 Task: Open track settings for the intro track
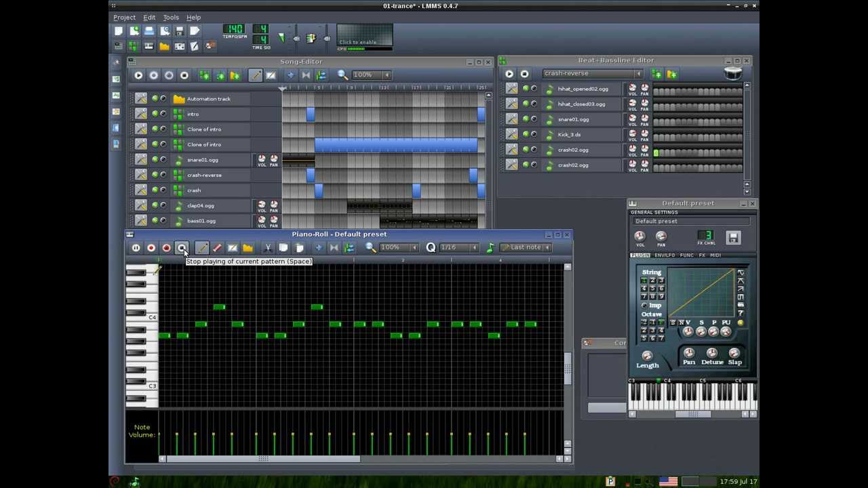tap(141, 114)
